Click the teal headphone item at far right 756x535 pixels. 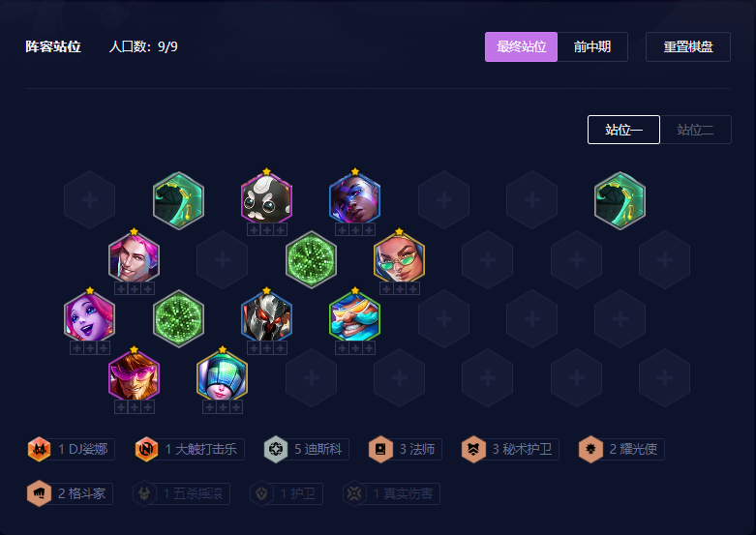(x=620, y=200)
